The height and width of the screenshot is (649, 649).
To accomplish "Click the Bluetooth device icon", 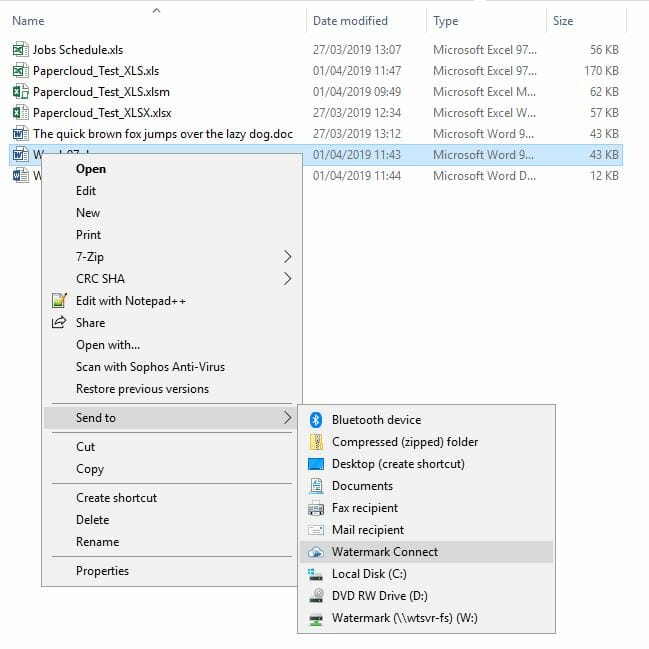I will (x=316, y=420).
